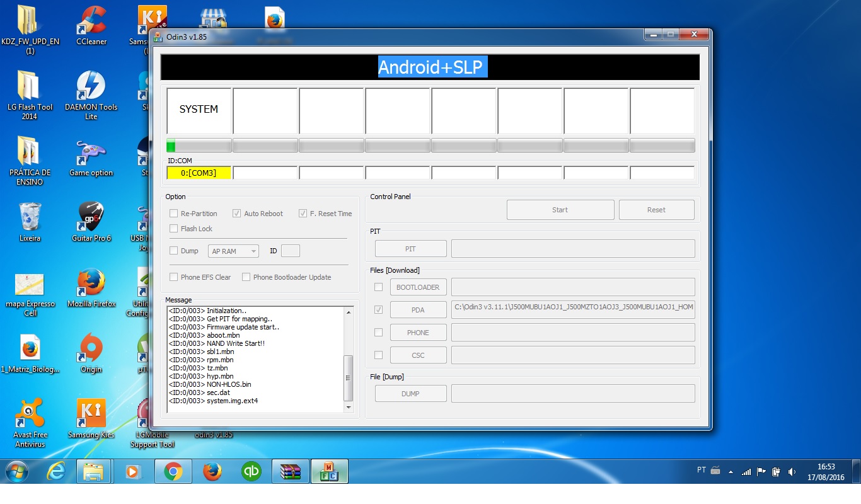Image resolution: width=861 pixels, height=504 pixels.
Task: Click the SYSTEM status box
Action: pos(199,110)
